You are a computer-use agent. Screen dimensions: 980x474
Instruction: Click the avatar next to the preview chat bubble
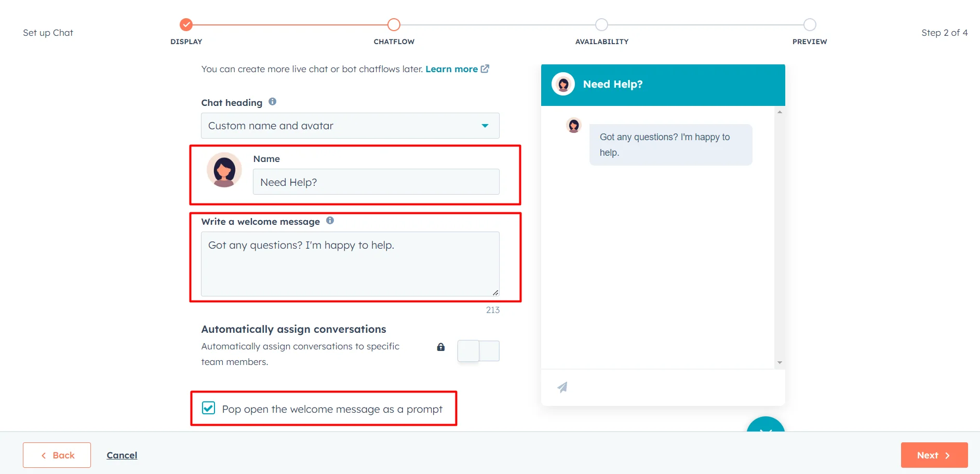(x=573, y=125)
